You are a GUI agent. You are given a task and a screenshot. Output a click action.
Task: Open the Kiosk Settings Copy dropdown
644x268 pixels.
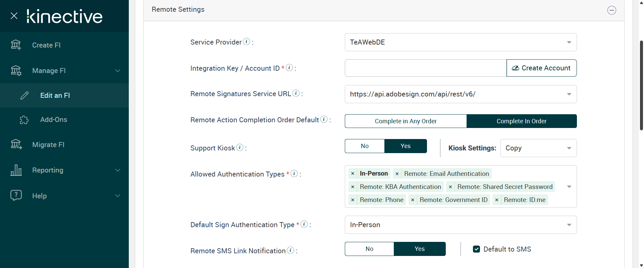(538, 148)
